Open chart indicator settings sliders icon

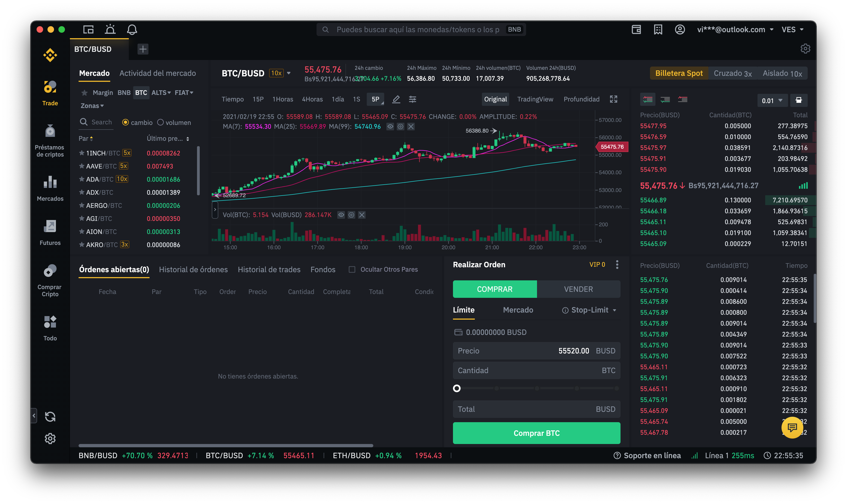(x=412, y=99)
